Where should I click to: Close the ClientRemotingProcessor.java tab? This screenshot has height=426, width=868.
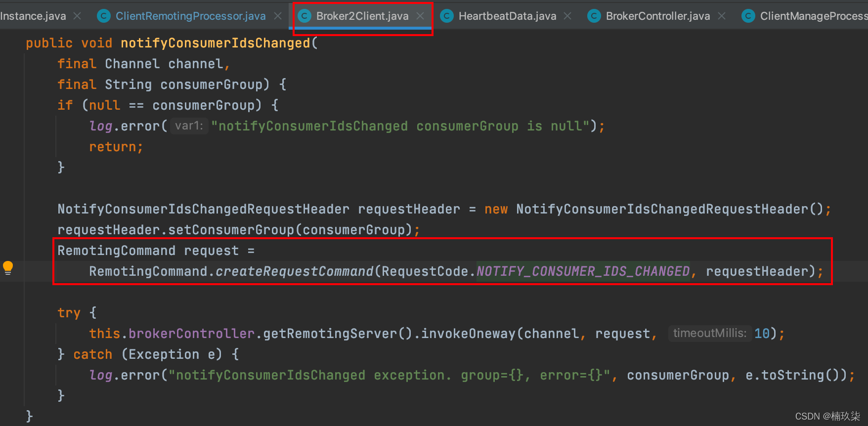pos(278,16)
